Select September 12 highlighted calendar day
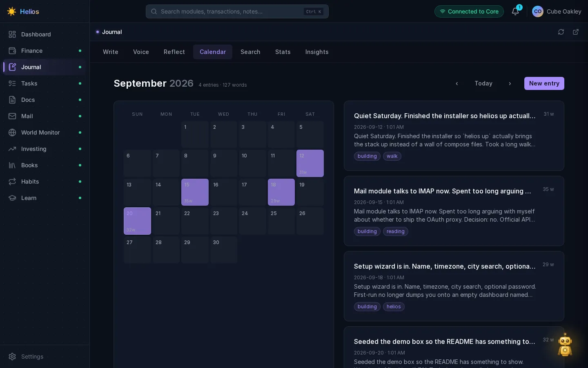The width and height of the screenshot is (588, 368). point(310,164)
